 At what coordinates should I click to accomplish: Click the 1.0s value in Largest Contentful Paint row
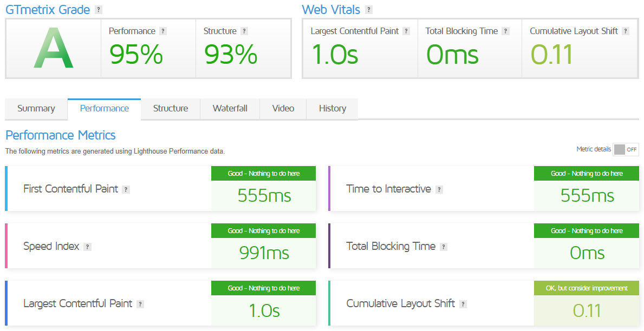[264, 310]
